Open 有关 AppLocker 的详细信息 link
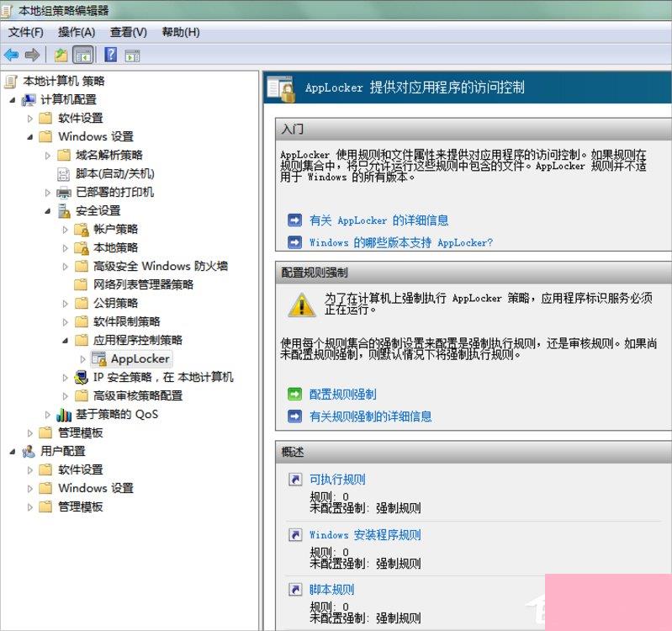672x631 pixels. (378, 220)
